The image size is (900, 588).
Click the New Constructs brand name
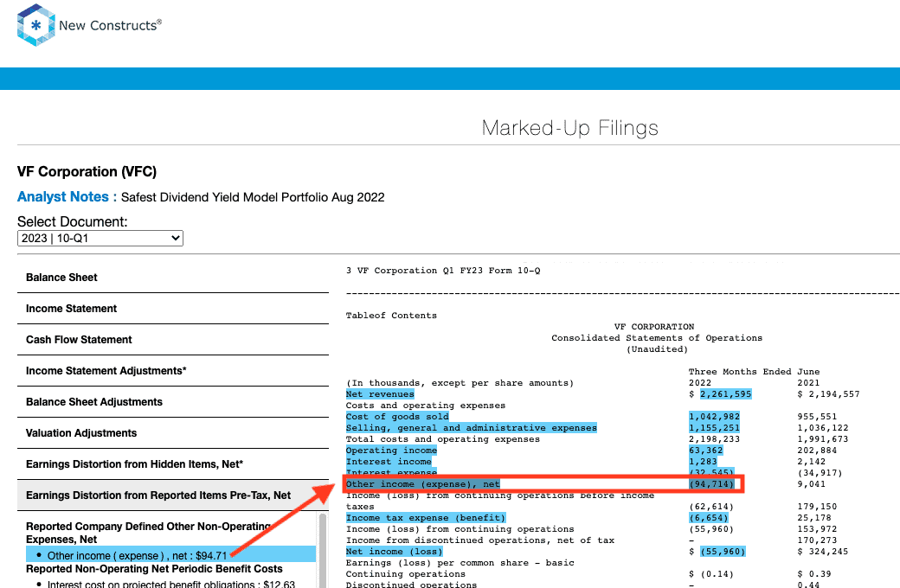(110, 25)
